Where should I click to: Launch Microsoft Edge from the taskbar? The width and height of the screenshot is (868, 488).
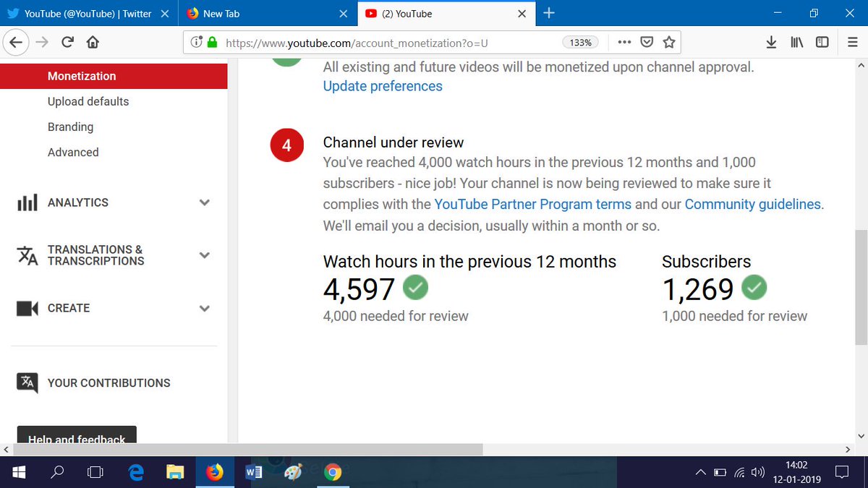pos(135,473)
